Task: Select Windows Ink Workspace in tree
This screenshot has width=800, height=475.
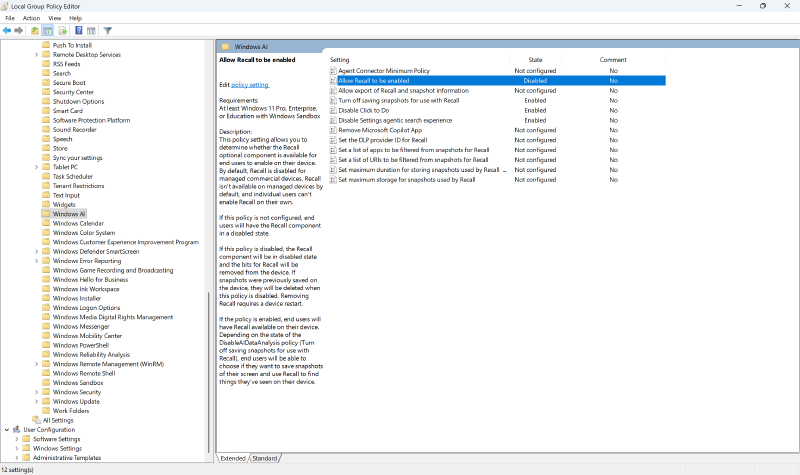Action: pyautogui.click(x=86, y=289)
